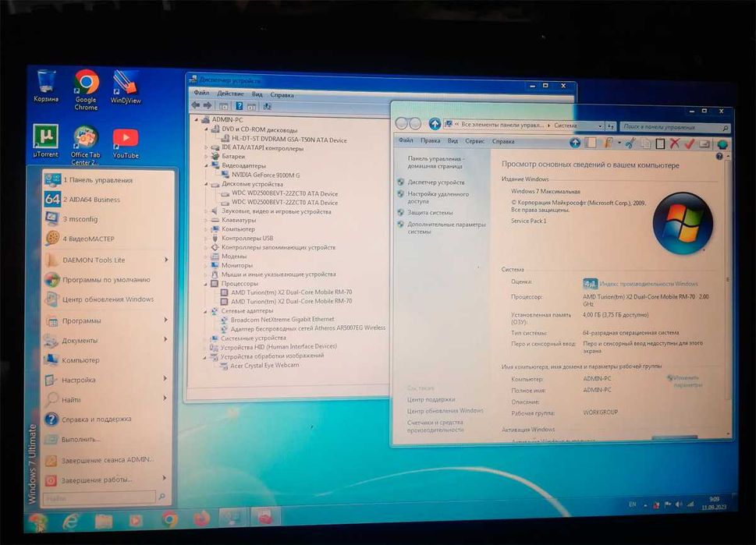Click the red X Delete icon in System toolbar
Image resolution: width=756 pixels, height=545 pixels.
(x=675, y=143)
